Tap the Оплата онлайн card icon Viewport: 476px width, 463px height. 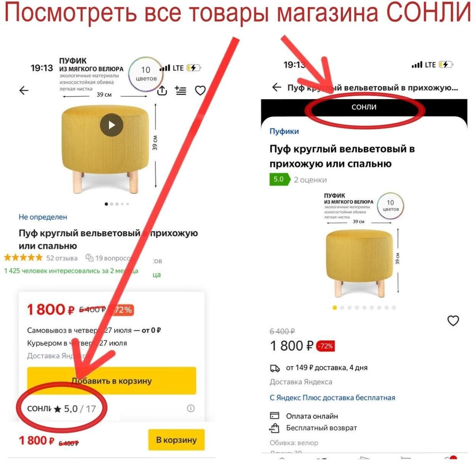click(x=275, y=415)
